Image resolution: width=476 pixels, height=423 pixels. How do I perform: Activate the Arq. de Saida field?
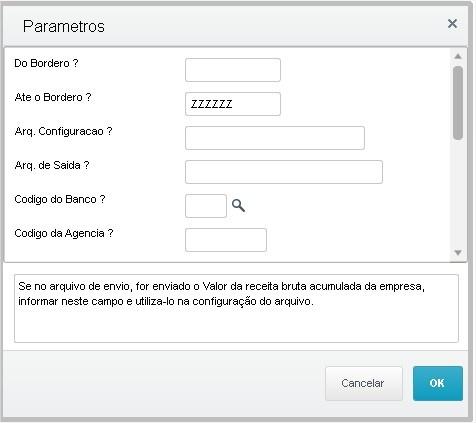284,172
